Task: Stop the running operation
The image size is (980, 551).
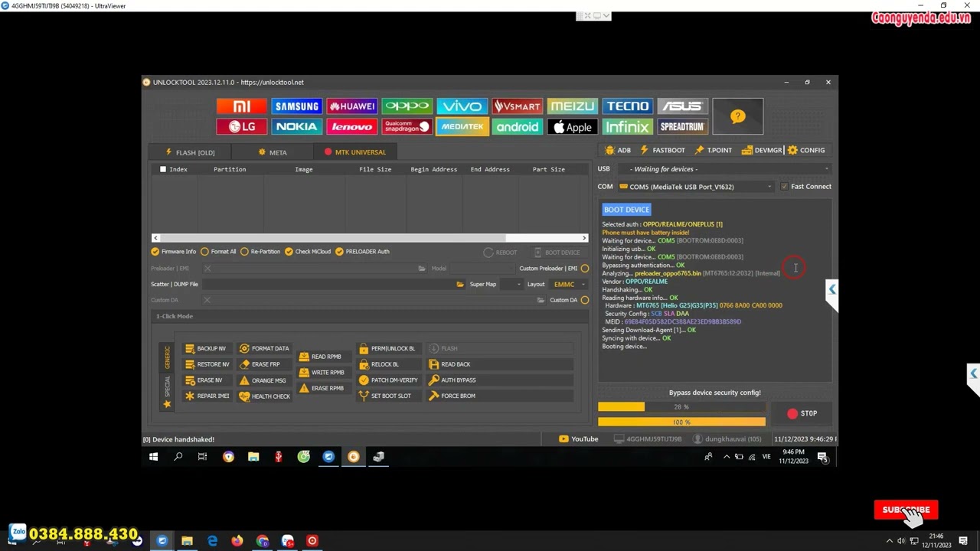Action: (802, 413)
